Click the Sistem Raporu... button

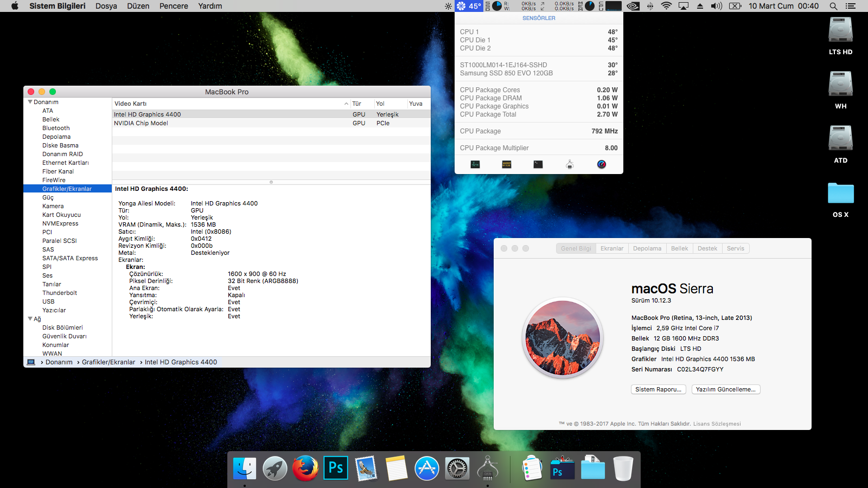point(658,389)
